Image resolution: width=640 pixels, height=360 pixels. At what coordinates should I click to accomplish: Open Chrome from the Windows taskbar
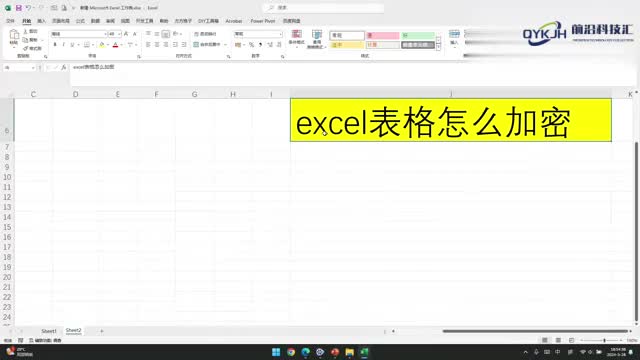pyautogui.click(x=291, y=352)
